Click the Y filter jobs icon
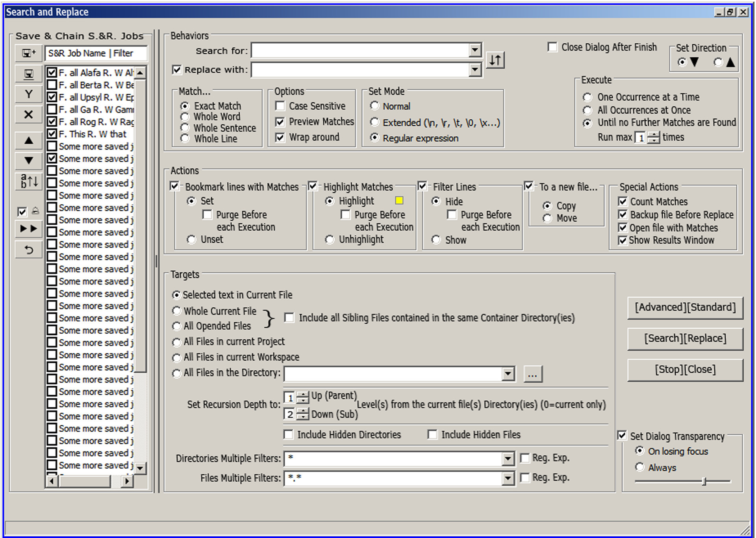The image size is (756, 538). (29, 94)
